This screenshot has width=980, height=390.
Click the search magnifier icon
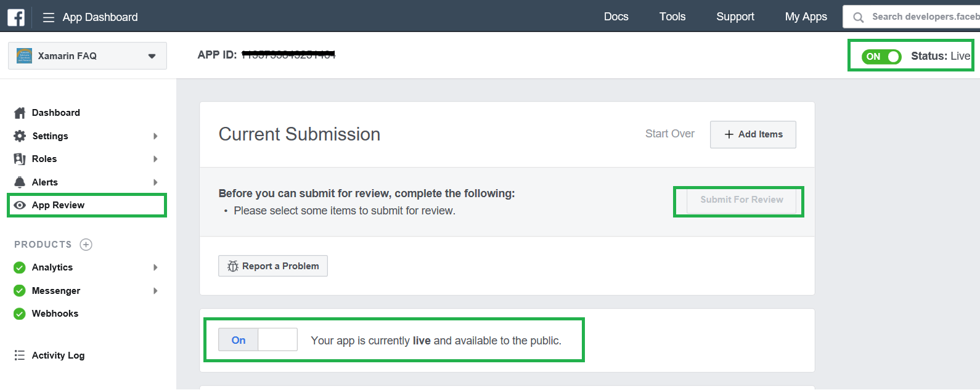click(858, 17)
